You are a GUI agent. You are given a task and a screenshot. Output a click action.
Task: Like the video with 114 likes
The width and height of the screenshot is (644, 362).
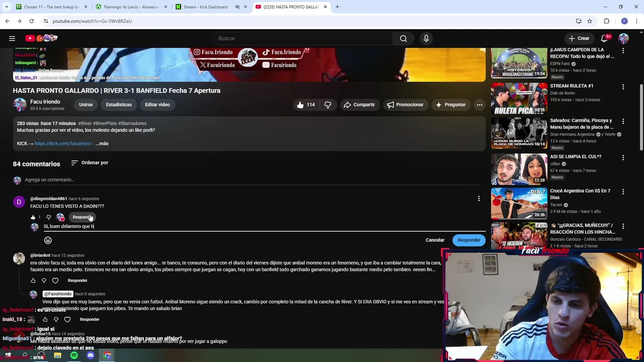coord(305,105)
